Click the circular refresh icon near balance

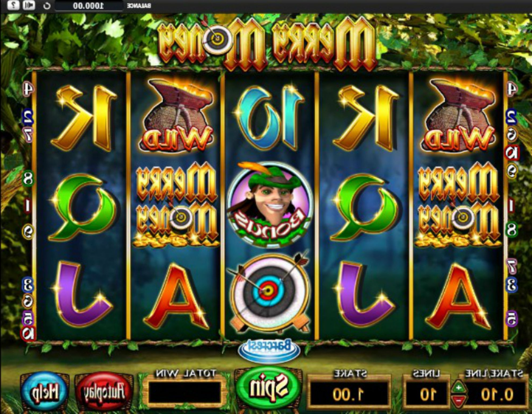coord(47,6)
